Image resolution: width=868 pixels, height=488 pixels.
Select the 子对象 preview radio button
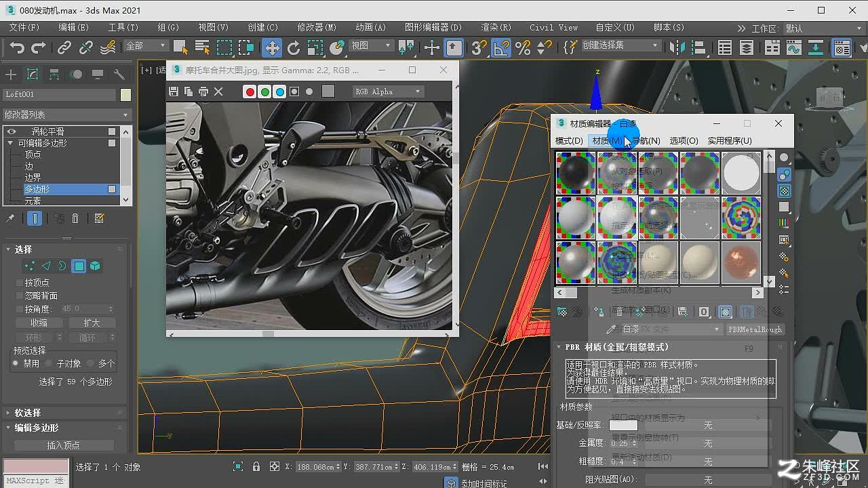49,363
